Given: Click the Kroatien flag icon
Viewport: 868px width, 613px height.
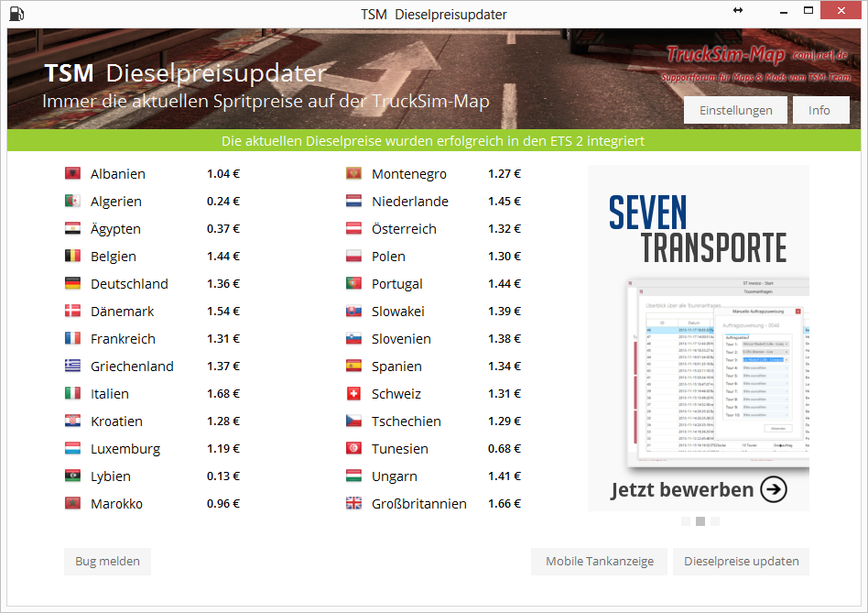Looking at the screenshot, I should [x=72, y=421].
